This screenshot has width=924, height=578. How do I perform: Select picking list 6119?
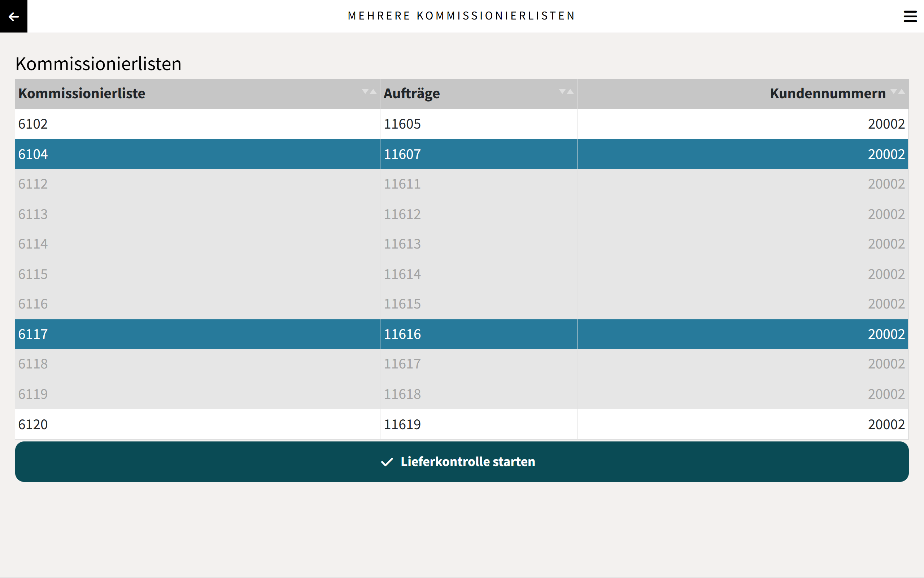[x=462, y=394]
